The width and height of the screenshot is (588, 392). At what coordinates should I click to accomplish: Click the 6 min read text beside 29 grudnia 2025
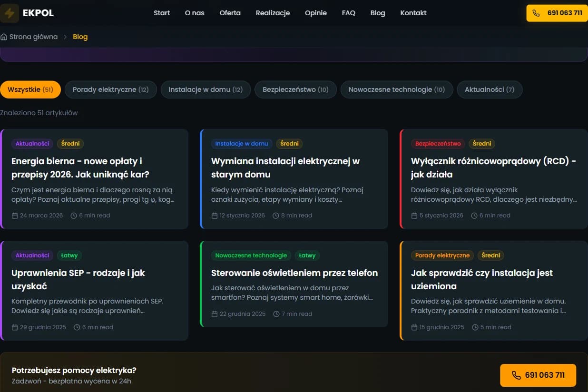click(x=98, y=327)
